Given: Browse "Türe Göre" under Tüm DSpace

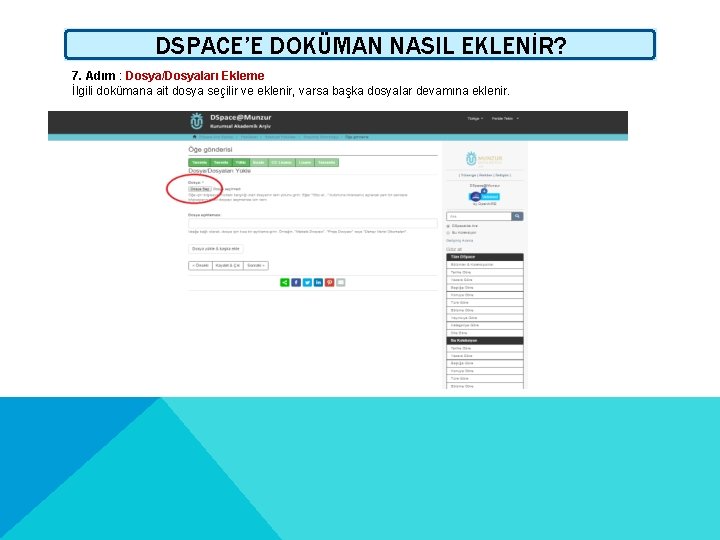Looking at the screenshot, I should [484, 303].
